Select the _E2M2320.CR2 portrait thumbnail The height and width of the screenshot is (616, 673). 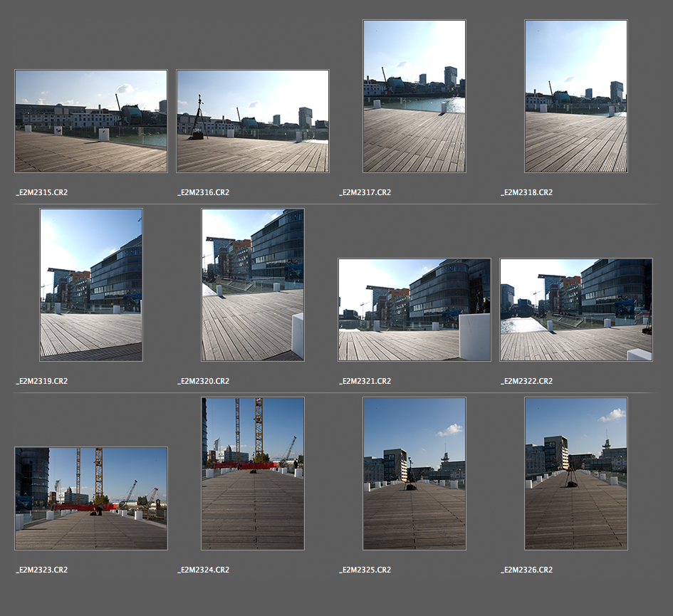[253, 285]
